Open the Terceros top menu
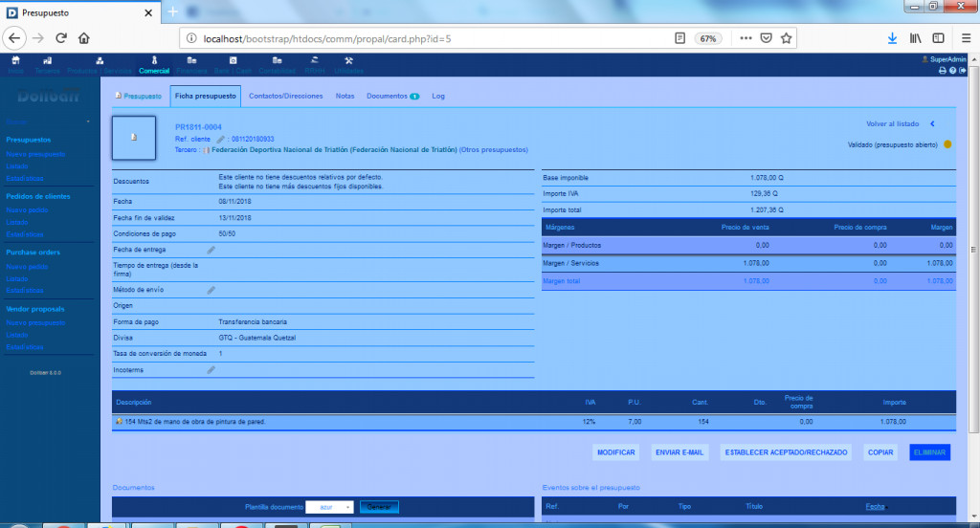Screen dimensions: 980x528 (48, 64)
